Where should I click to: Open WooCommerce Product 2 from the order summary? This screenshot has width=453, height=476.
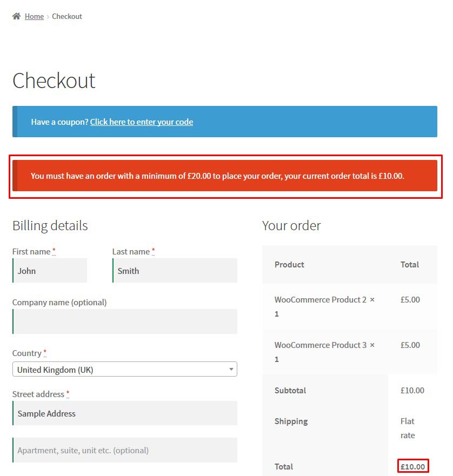tap(318, 299)
